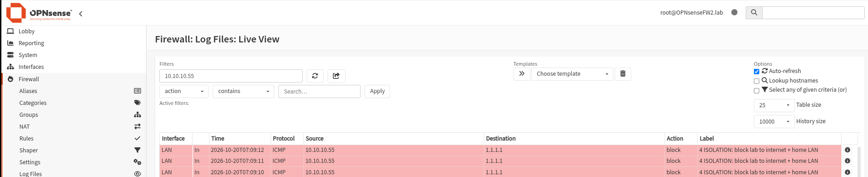This screenshot has height=177, width=868.
Task: Check Select any of given criteria
Action: click(x=757, y=91)
